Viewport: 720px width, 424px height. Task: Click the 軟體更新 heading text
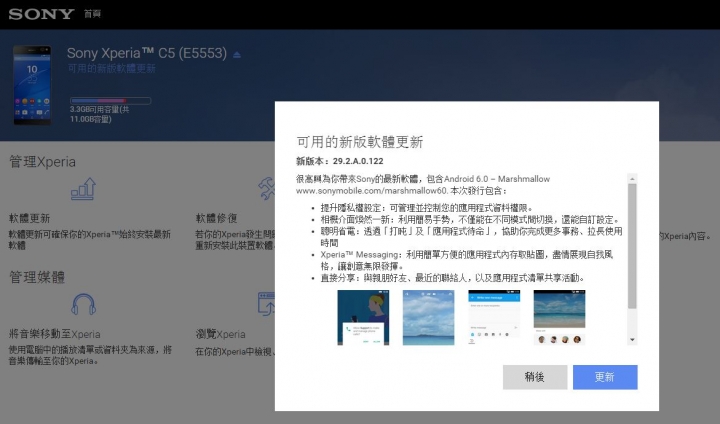coord(29,218)
